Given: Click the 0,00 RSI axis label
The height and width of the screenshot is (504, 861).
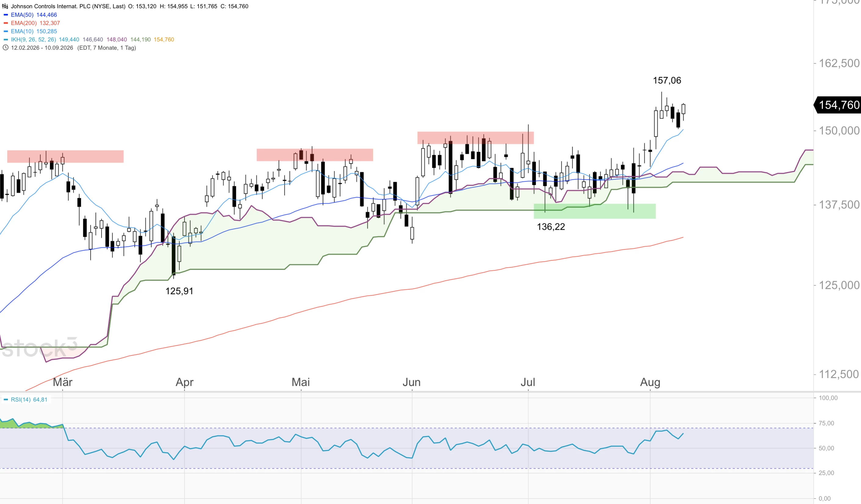Looking at the screenshot, I should 825,499.
